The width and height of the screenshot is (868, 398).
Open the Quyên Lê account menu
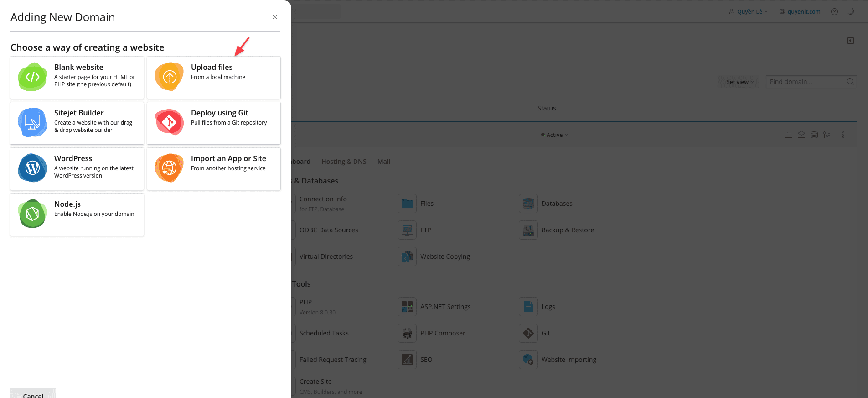749,12
